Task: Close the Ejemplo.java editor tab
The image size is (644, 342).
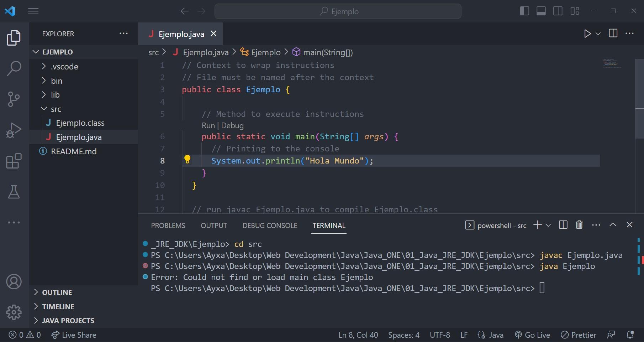Action: click(213, 33)
